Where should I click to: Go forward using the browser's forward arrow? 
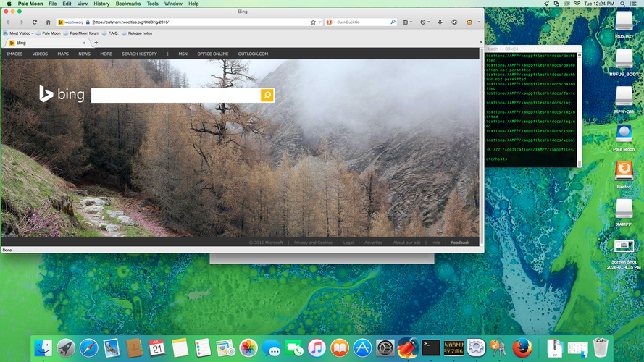[x=21, y=22]
